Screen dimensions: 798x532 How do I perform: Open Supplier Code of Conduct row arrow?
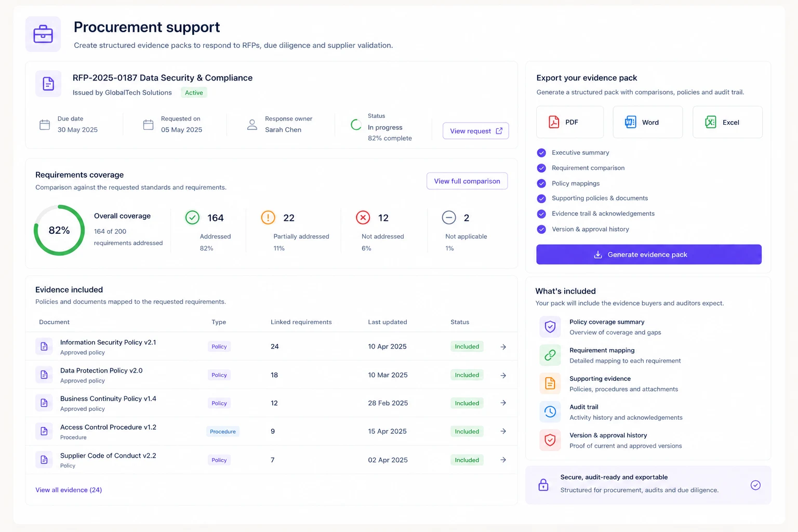pyautogui.click(x=503, y=460)
